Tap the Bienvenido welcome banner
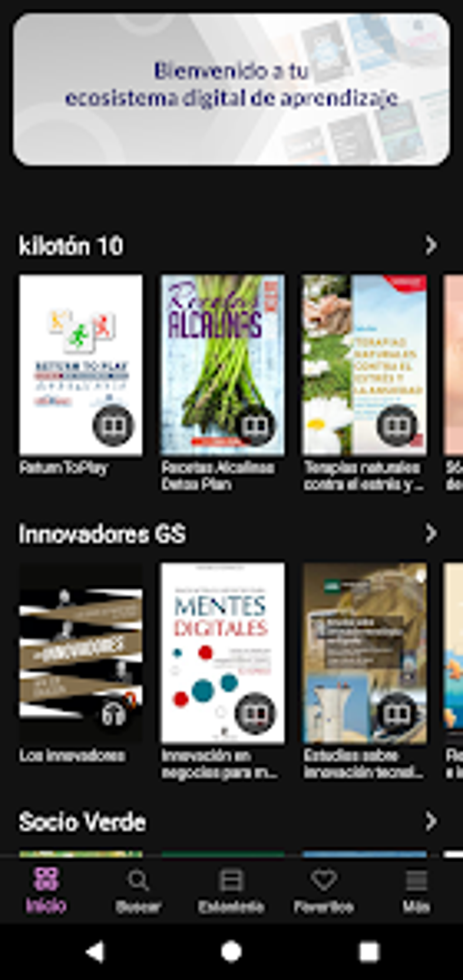 click(x=231, y=89)
